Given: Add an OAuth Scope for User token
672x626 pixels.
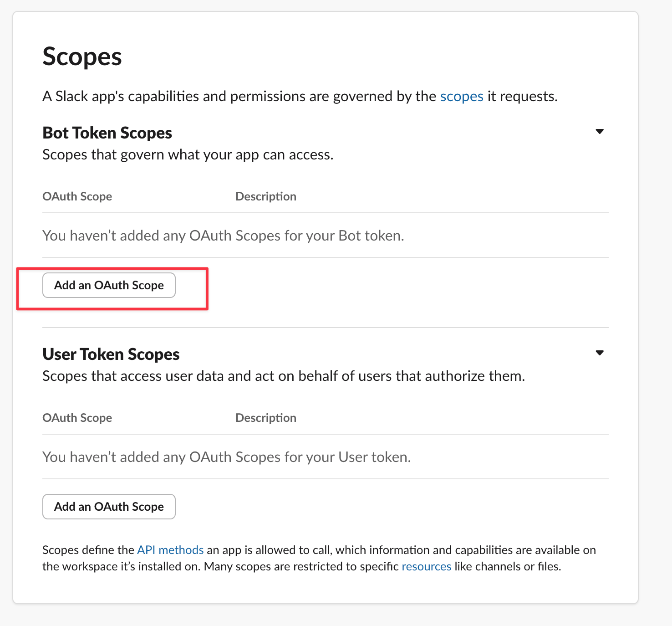Looking at the screenshot, I should click(109, 507).
